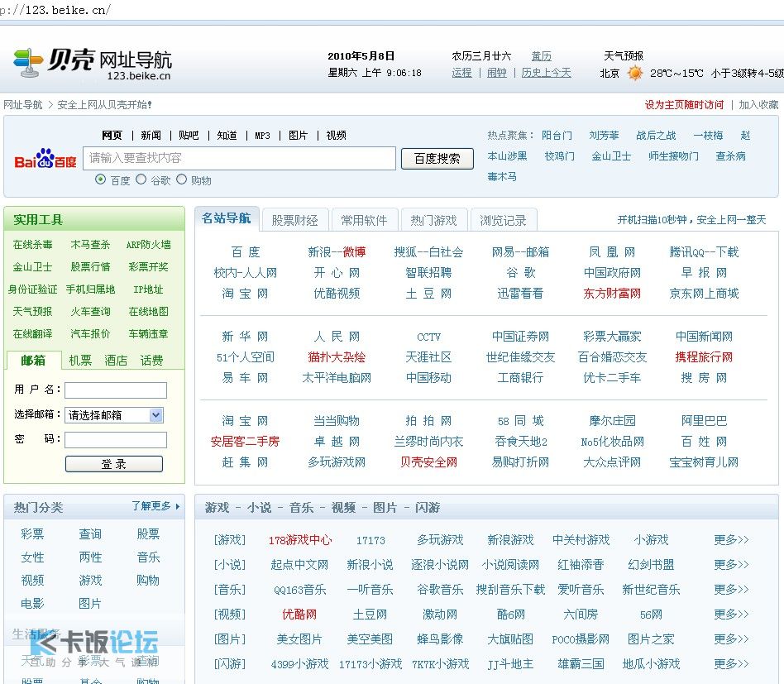Click the Beike navigation logo icon
Image resolution: width=784 pixels, height=684 pixels.
click(28, 62)
